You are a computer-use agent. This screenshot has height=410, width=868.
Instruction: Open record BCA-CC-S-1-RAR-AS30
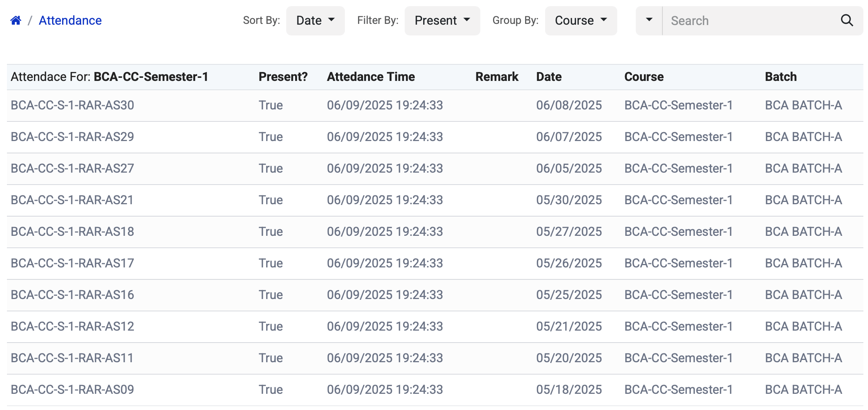[x=72, y=105]
